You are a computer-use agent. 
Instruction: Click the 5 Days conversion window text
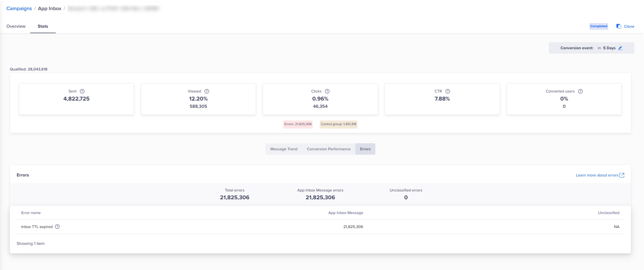pos(609,48)
